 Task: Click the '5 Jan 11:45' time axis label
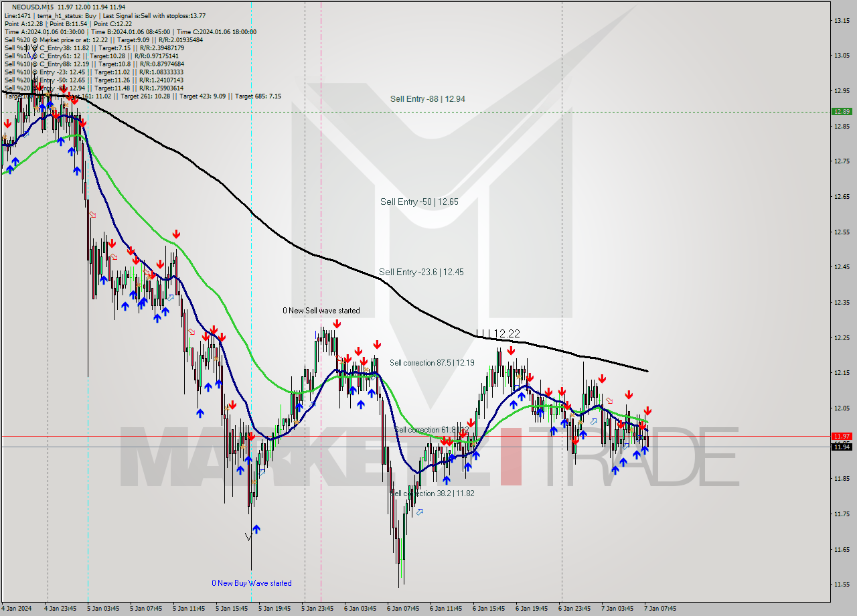189,609
